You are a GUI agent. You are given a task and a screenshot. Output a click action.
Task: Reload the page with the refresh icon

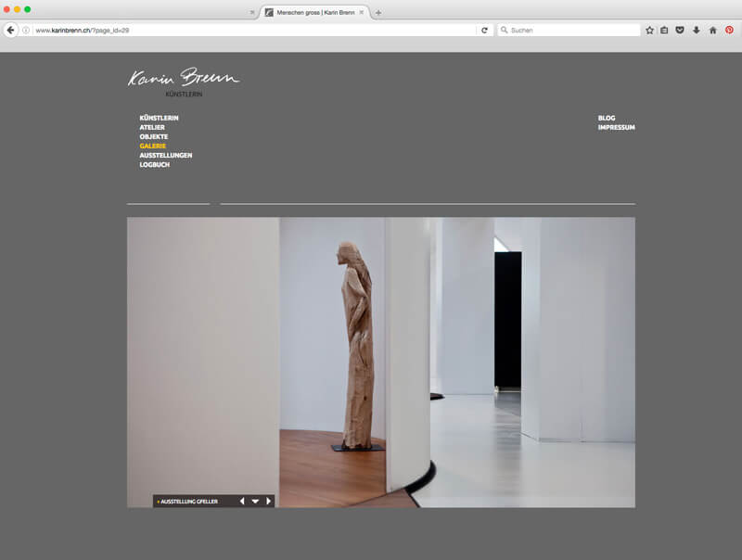(484, 31)
